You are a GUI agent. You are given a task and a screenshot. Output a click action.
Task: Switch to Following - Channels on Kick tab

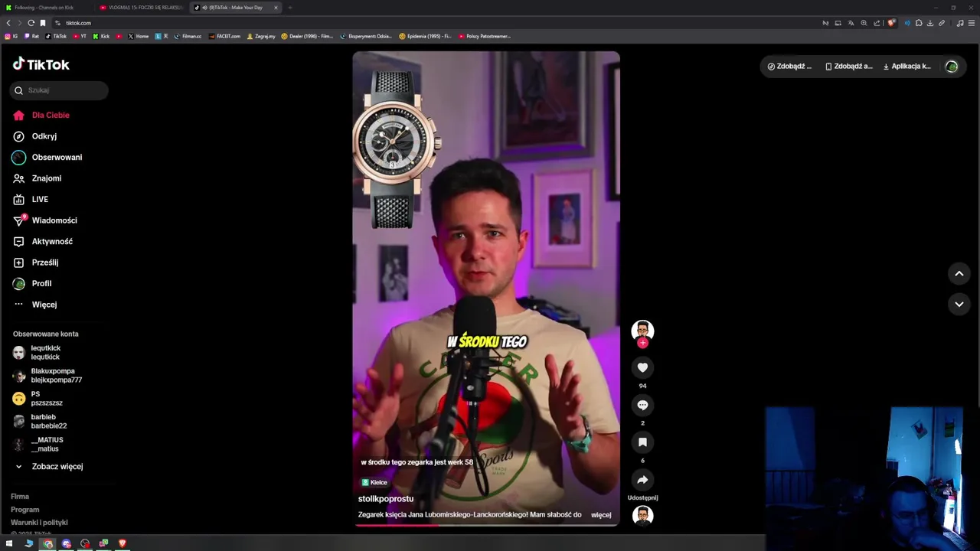click(x=46, y=8)
